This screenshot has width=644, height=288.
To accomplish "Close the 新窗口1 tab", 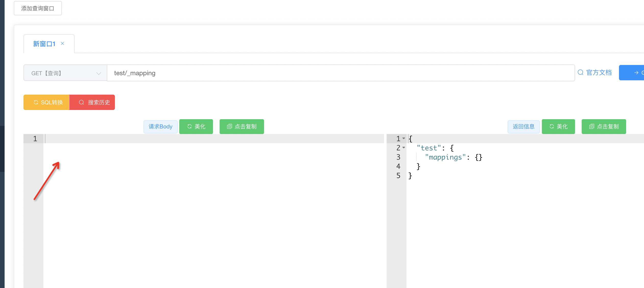I will (x=63, y=43).
